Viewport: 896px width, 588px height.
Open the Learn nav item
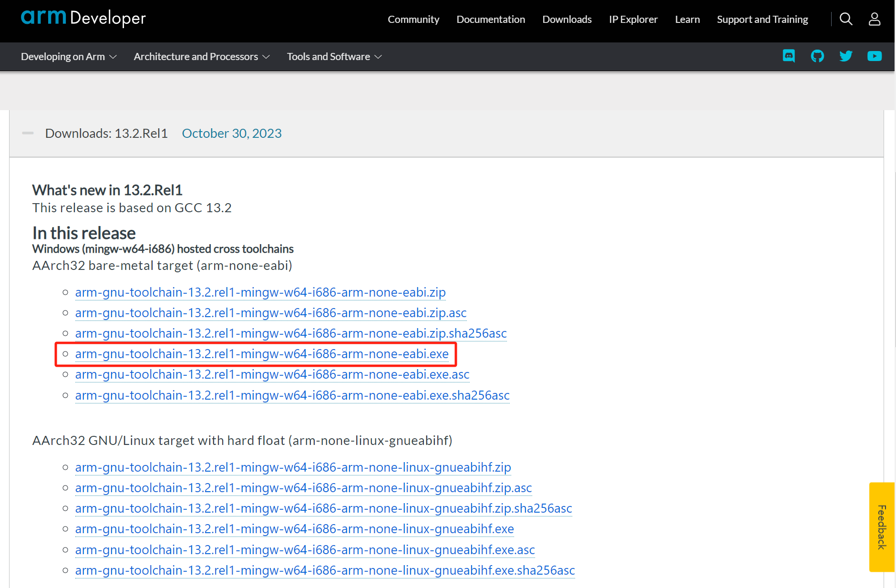(687, 19)
